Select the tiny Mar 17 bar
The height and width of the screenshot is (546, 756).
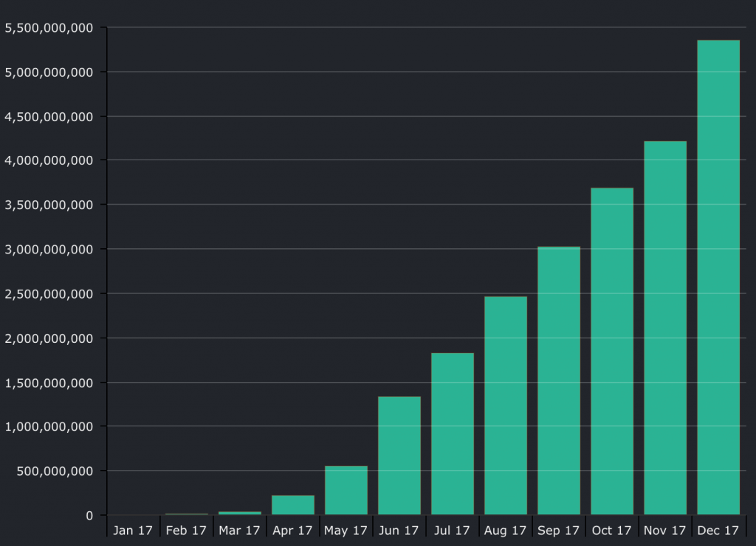pyautogui.click(x=239, y=513)
